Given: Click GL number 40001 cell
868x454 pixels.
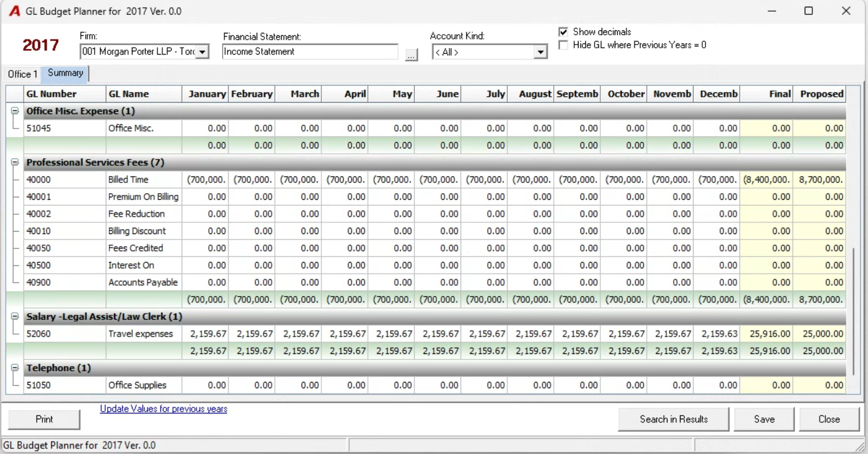Looking at the screenshot, I should [x=64, y=197].
